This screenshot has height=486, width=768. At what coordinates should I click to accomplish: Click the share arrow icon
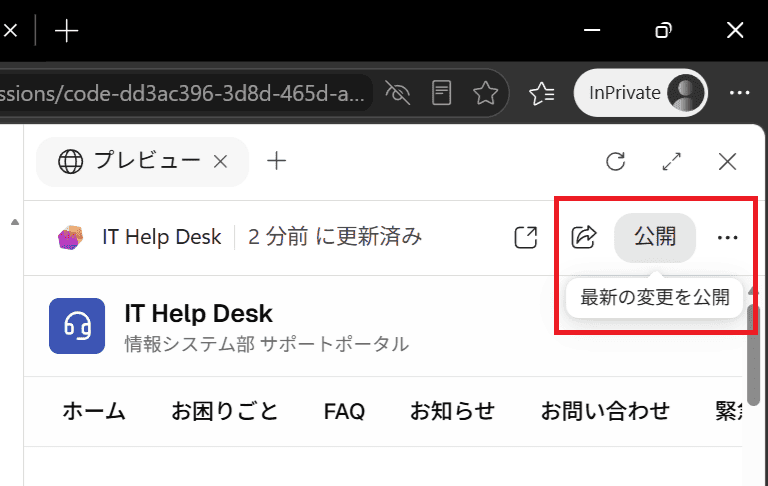(x=583, y=237)
